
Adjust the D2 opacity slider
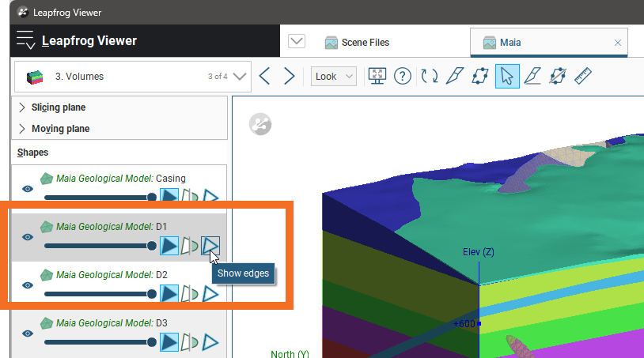pyautogui.click(x=100, y=294)
